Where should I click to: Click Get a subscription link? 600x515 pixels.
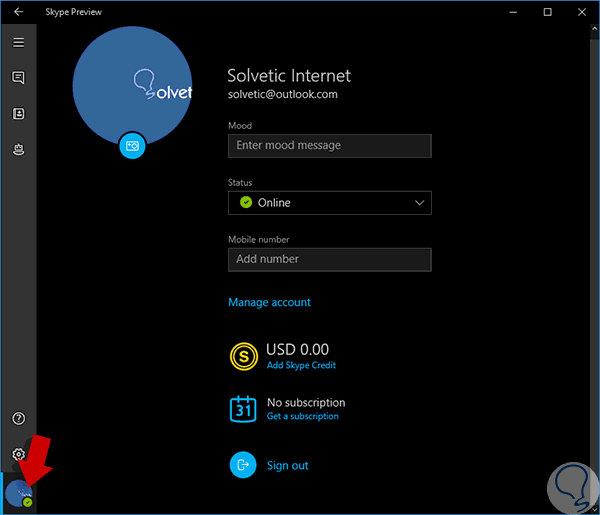303,416
